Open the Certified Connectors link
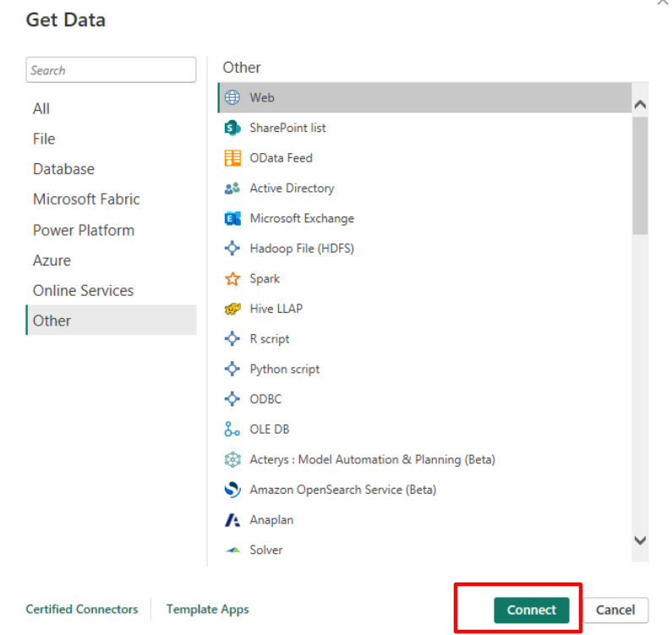672x635 pixels. 82,610
